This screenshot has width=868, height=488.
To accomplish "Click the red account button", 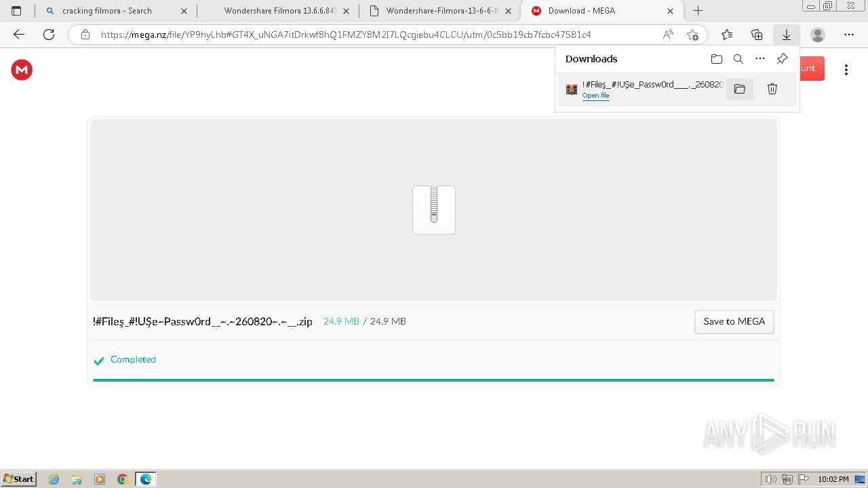I will click(x=812, y=68).
